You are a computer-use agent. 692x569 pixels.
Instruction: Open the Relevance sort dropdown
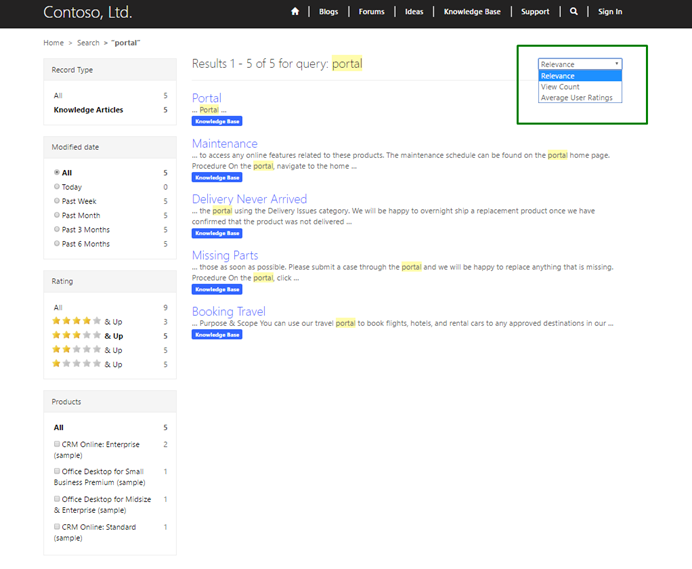[580, 64]
